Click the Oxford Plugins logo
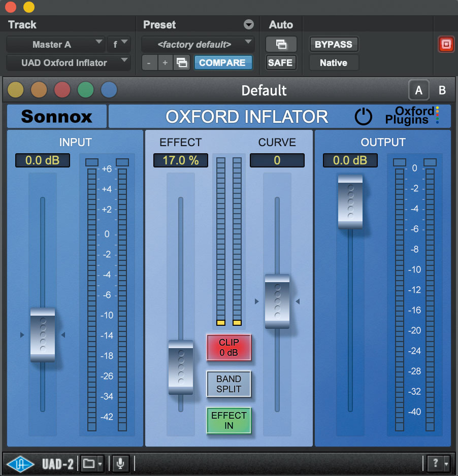Image resolution: width=458 pixels, height=476 pixels. 412,116
